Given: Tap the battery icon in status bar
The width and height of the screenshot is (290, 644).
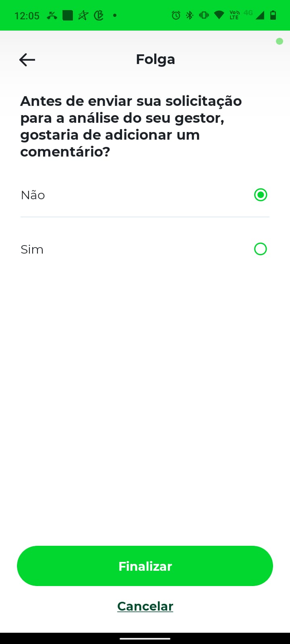Looking at the screenshot, I should pos(273,16).
